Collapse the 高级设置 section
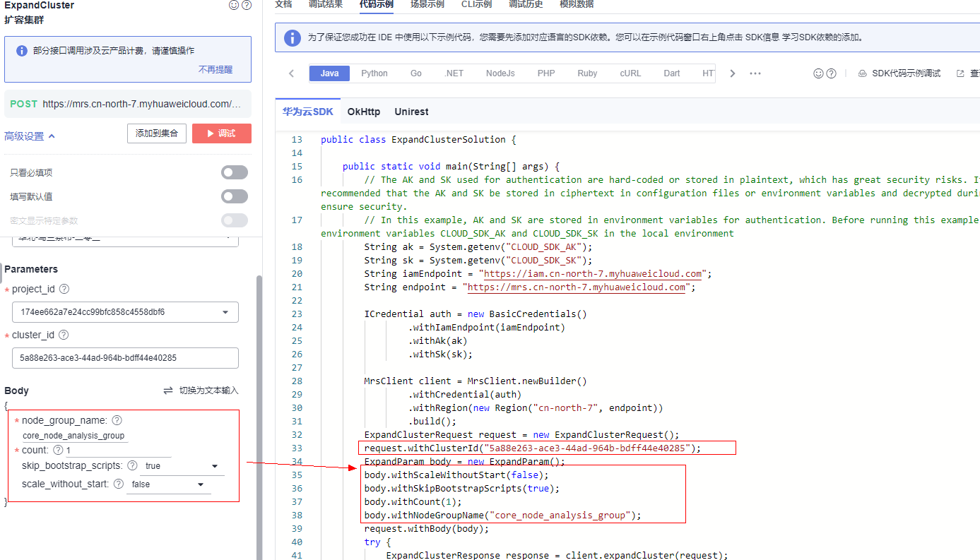The height and width of the screenshot is (560, 980). tap(30, 136)
